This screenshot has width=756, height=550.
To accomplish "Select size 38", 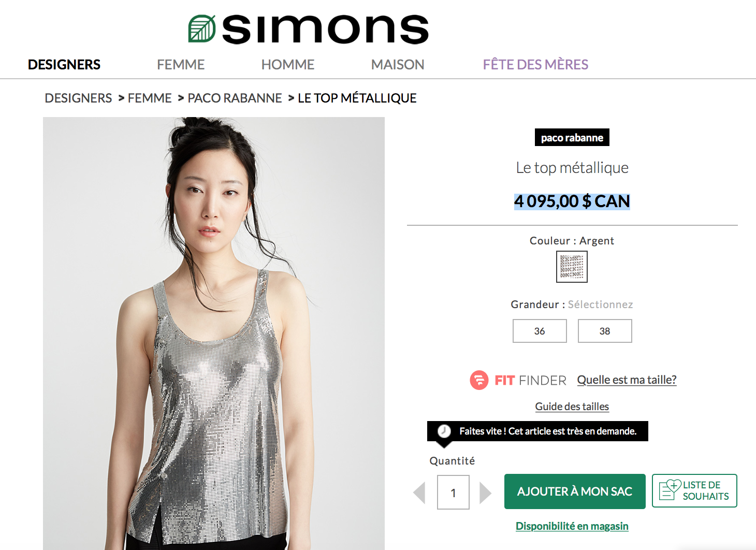I will (x=605, y=331).
